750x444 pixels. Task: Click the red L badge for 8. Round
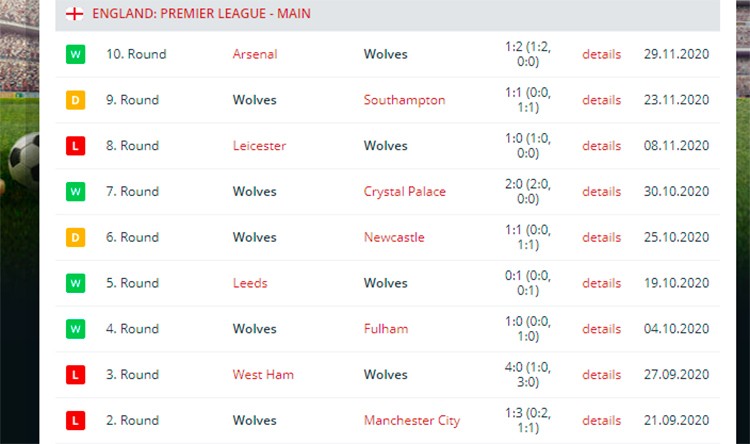tap(76, 146)
